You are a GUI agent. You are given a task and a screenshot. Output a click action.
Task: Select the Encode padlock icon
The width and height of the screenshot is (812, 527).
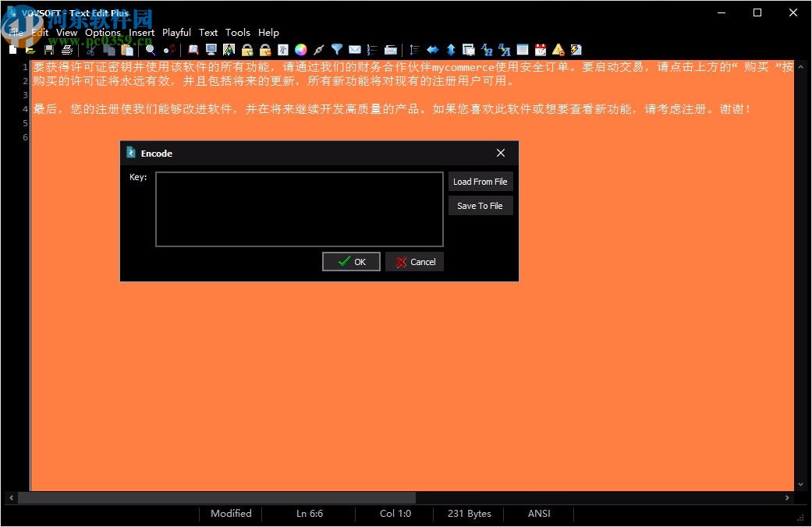tap(247, 49)
